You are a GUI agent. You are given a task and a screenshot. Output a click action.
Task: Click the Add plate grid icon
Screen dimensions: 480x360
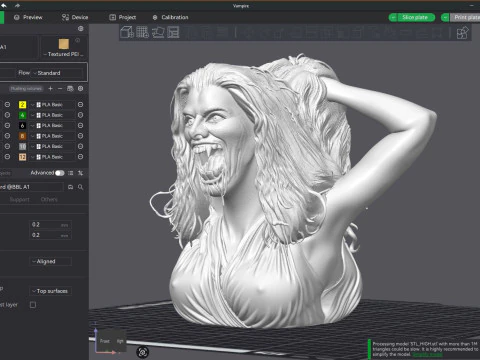coord(142,32)
